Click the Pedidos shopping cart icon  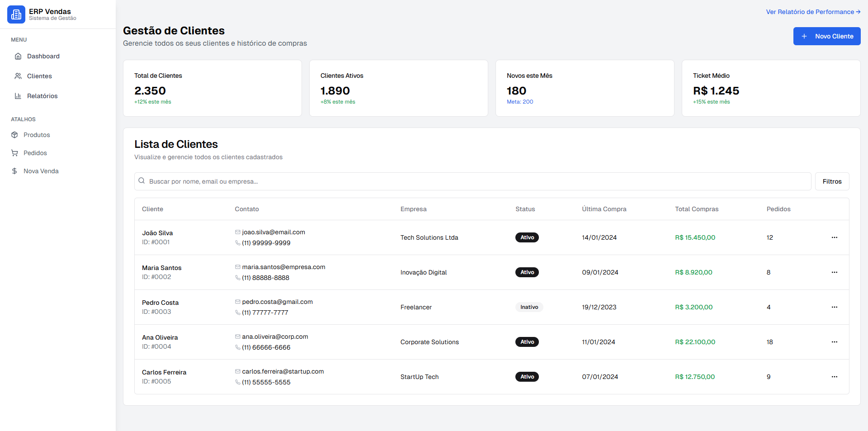[14, 153]
